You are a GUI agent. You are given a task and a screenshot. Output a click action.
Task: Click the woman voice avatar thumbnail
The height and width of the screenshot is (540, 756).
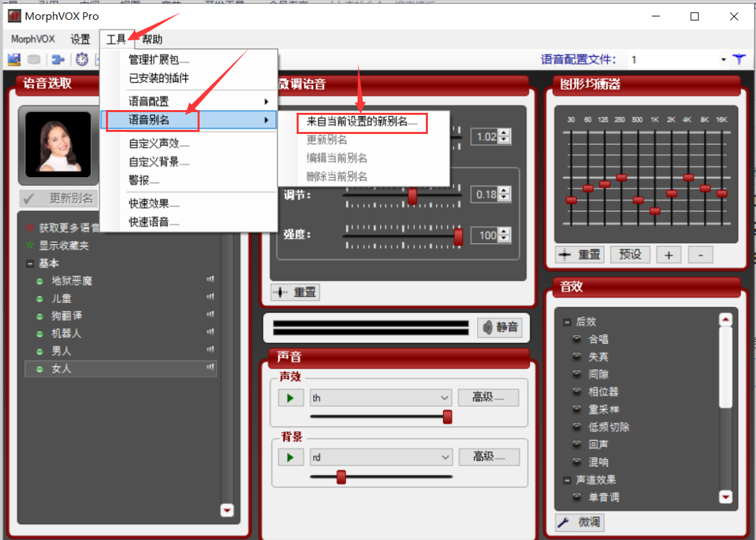click(58, 144)
